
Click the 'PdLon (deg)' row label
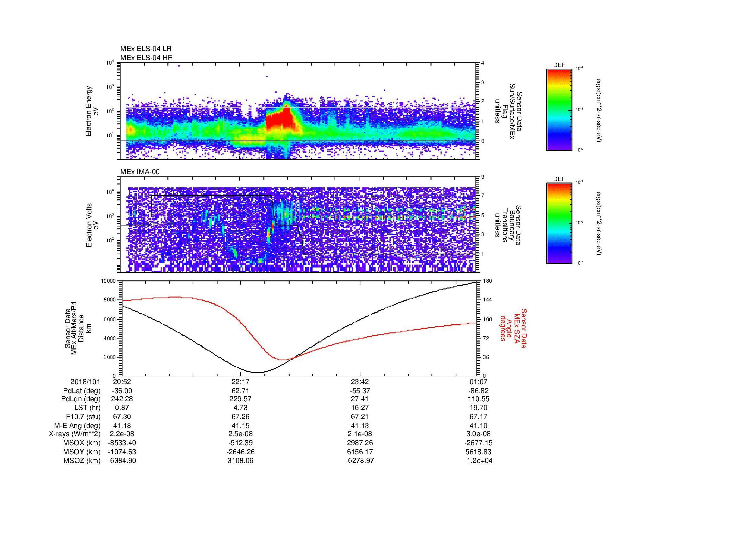[81, 399]
